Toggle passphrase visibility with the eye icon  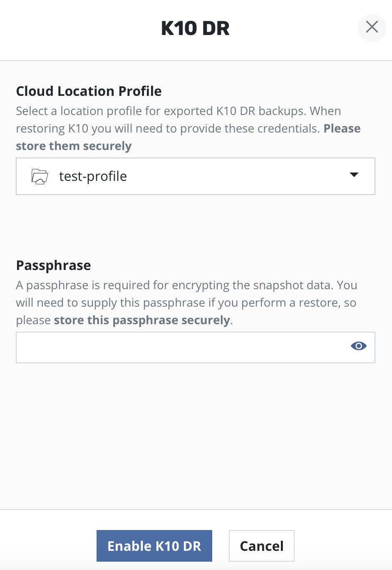(x=358, y=346)
